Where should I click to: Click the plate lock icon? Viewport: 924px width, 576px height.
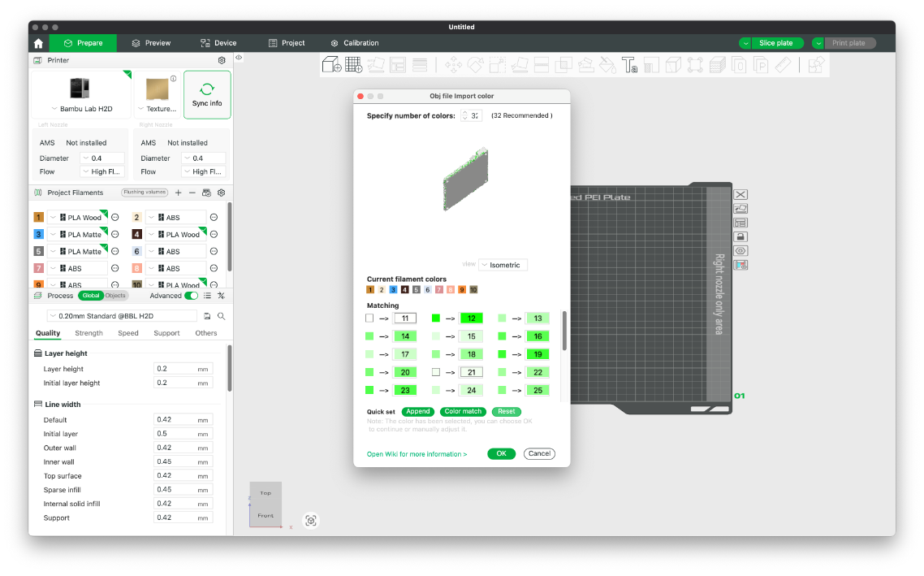tap(740, 236)
